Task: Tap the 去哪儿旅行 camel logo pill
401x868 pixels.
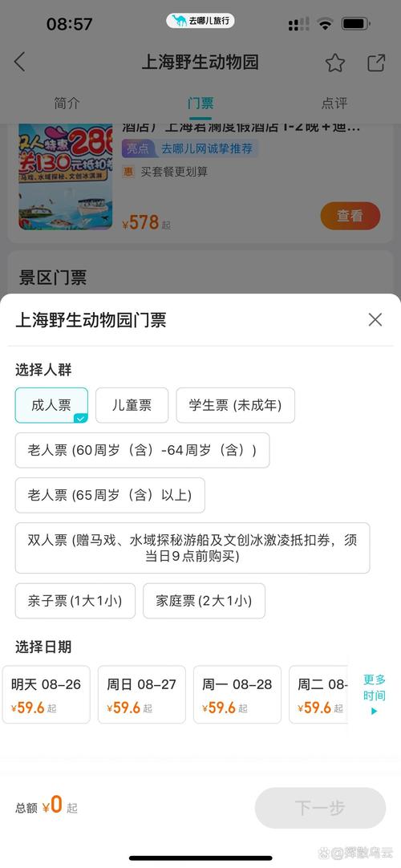Action: pyautogui.click(x=200, y=21)
